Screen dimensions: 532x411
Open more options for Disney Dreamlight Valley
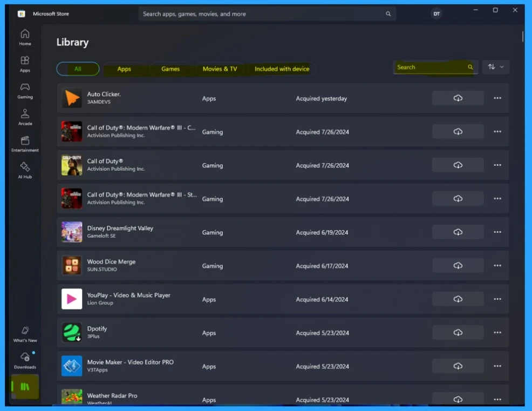pos(497,232)
